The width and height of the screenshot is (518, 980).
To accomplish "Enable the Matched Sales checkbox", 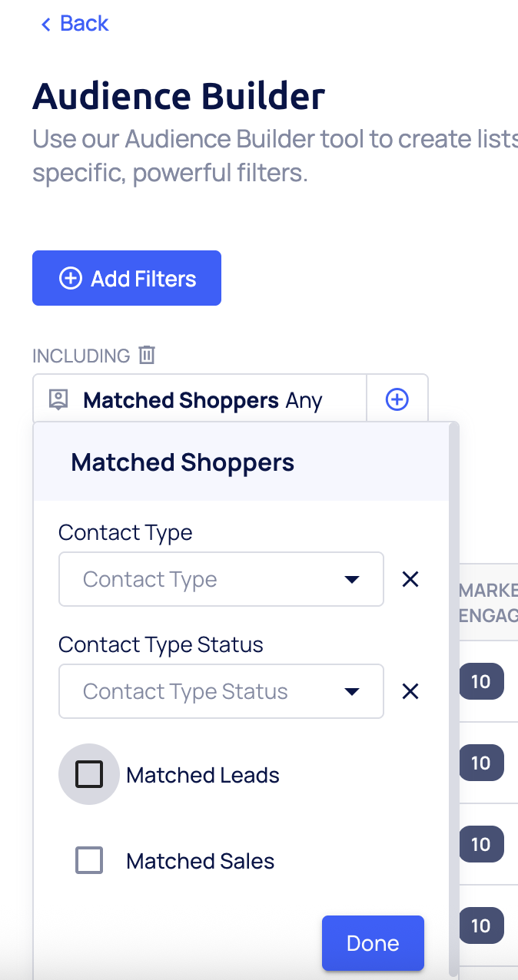I will click(x=89, y=860).
